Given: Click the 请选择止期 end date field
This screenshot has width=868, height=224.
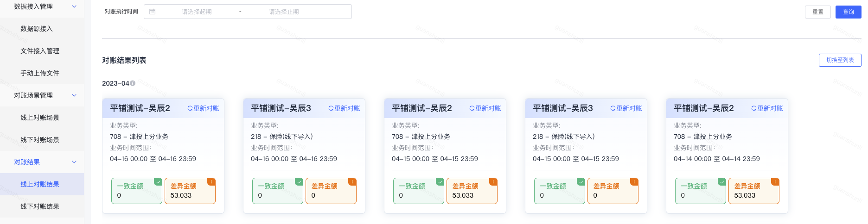Looking at the screenshot, I should click(x=284, y=12).
